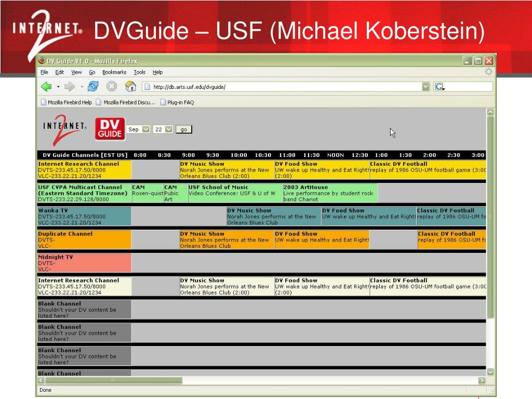532x399 pixels.
Task: Click the DV Guide Channels [EST US] header
Action: point(85,155)
